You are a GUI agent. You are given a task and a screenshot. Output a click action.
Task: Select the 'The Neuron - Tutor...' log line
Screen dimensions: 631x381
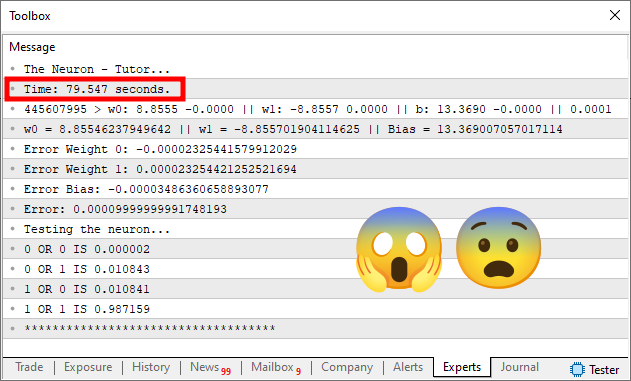coord(316,69)
